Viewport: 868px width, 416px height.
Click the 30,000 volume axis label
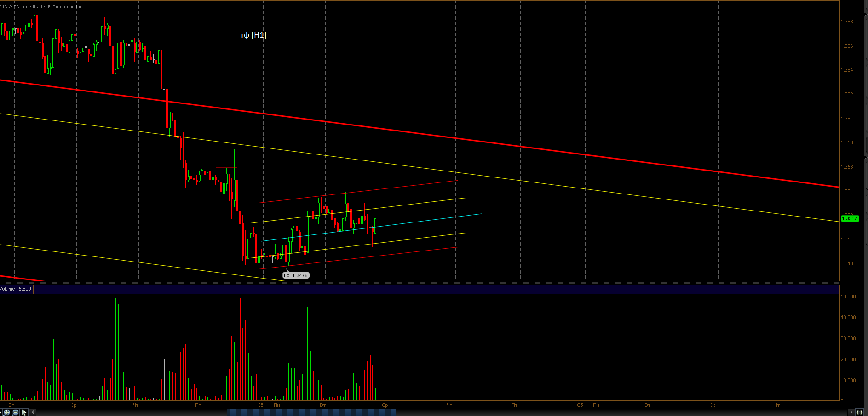[x=848, y=338]
